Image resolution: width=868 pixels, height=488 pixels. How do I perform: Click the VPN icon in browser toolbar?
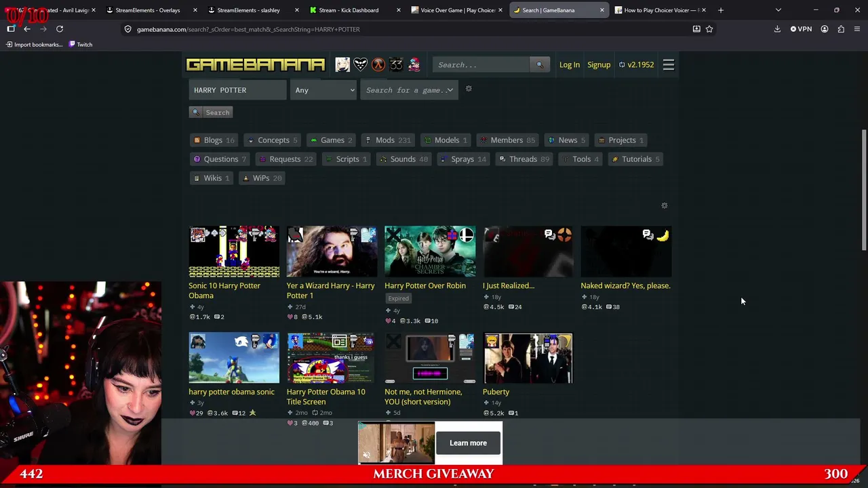(x=801, y=29)
